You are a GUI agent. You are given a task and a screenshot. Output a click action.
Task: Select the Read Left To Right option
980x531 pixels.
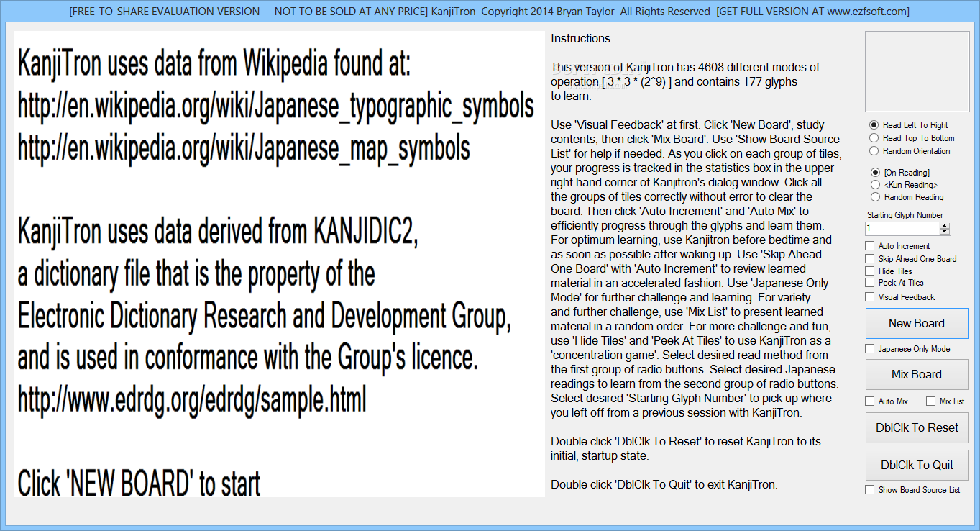[x=909, y=125]
